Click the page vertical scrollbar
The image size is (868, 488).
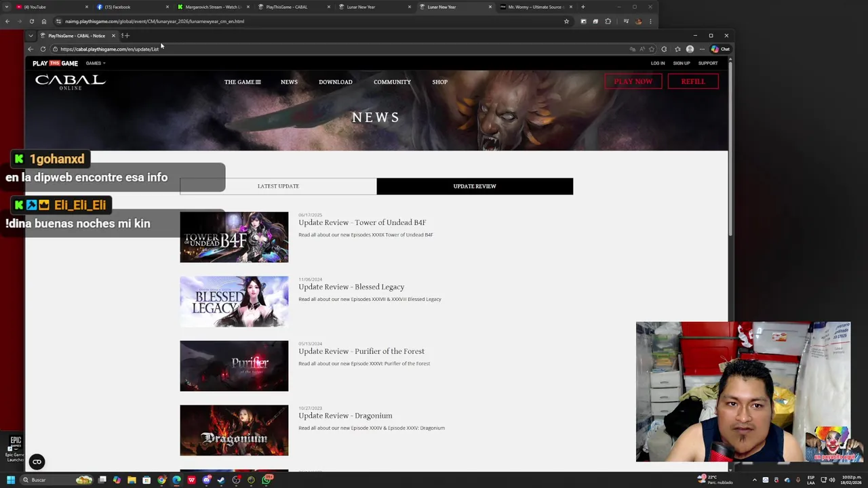[730, 149]
